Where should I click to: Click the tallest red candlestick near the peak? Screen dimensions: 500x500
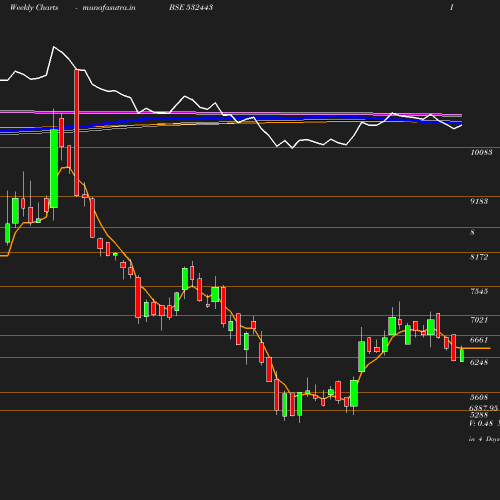[77, 133]
